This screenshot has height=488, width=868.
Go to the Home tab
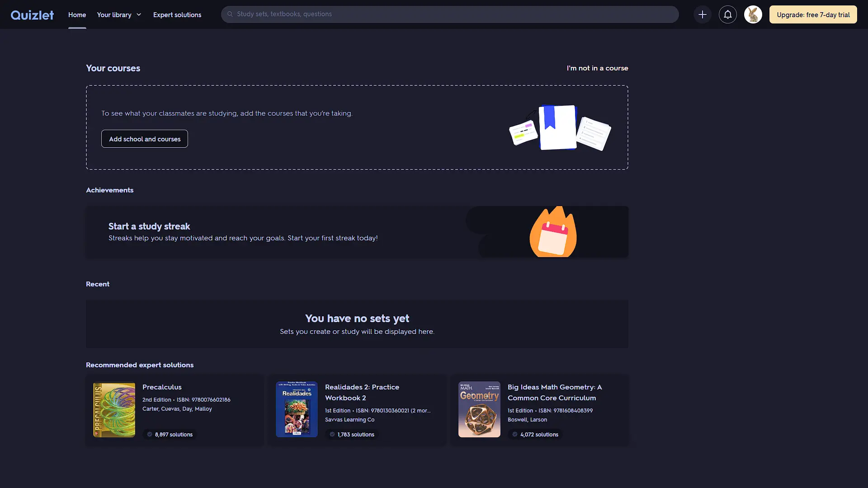[77, 15]
